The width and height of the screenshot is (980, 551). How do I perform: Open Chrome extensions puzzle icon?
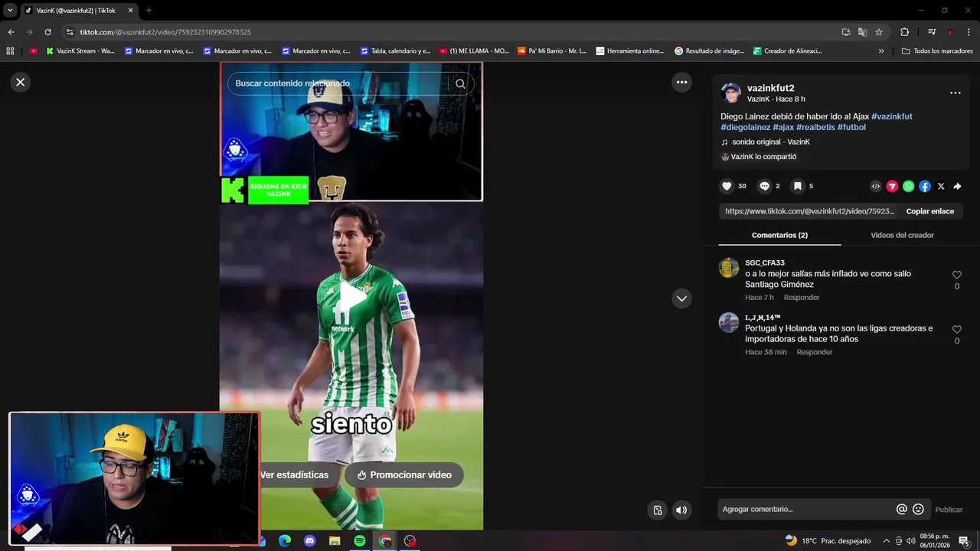pyautogui.click(x=904, y=32)
